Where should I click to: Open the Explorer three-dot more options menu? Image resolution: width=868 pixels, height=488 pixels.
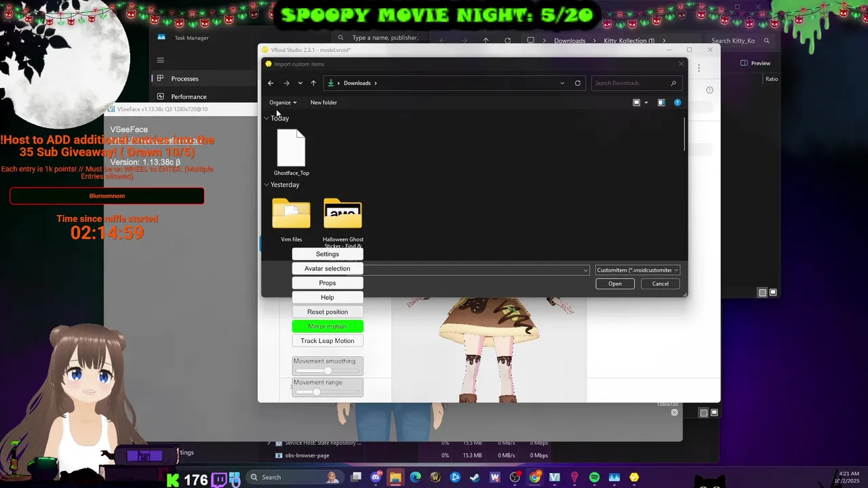coord(699,67)
